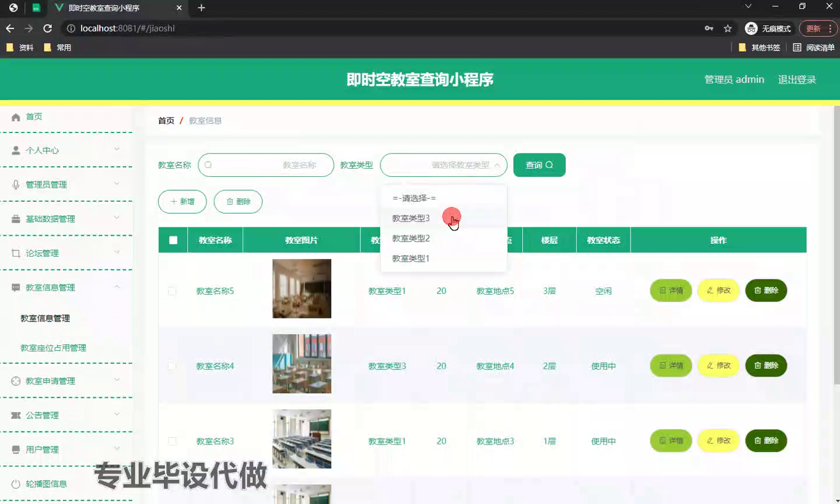Image resolution: width=840 pixels, height=504 pixels.
Task: Click 删除 for 教室名称3 row
Action: tap(766, 441)
